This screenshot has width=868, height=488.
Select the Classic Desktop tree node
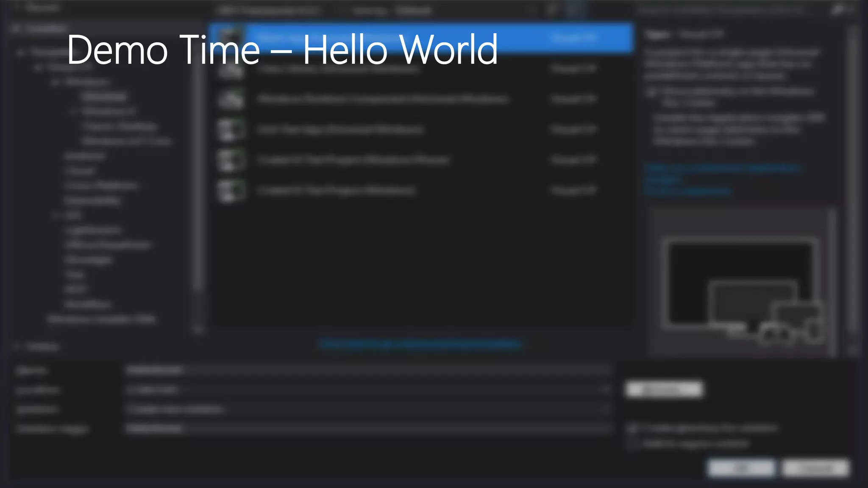[x=120, y=126]
